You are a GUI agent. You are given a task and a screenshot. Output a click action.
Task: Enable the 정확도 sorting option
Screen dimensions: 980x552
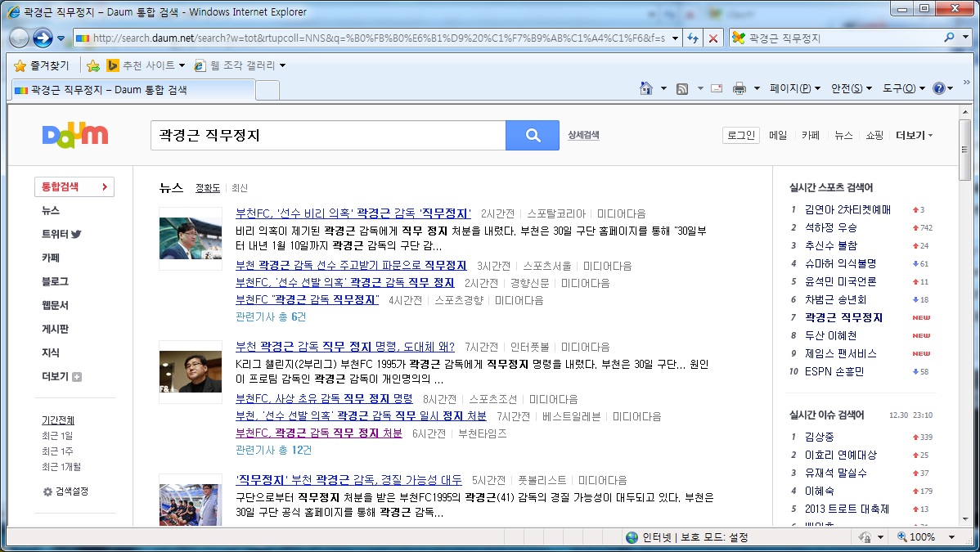[x=209, y=187]
